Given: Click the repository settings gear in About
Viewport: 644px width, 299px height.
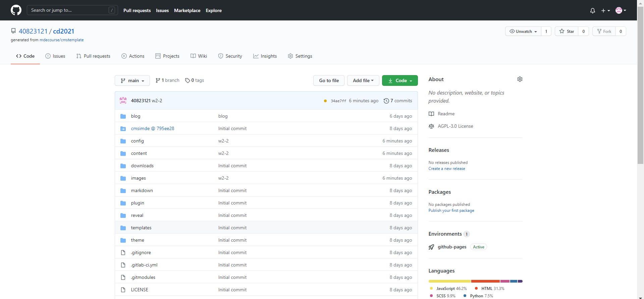Looking at the screenshot, I should (520, 79).
